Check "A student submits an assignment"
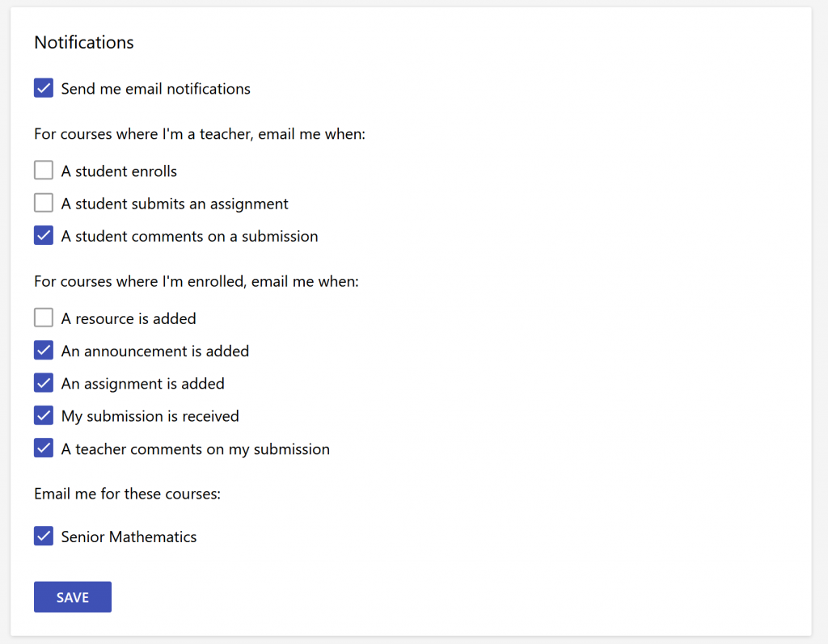The height and width of the screenshot is (644, 828). coord(44,203)
